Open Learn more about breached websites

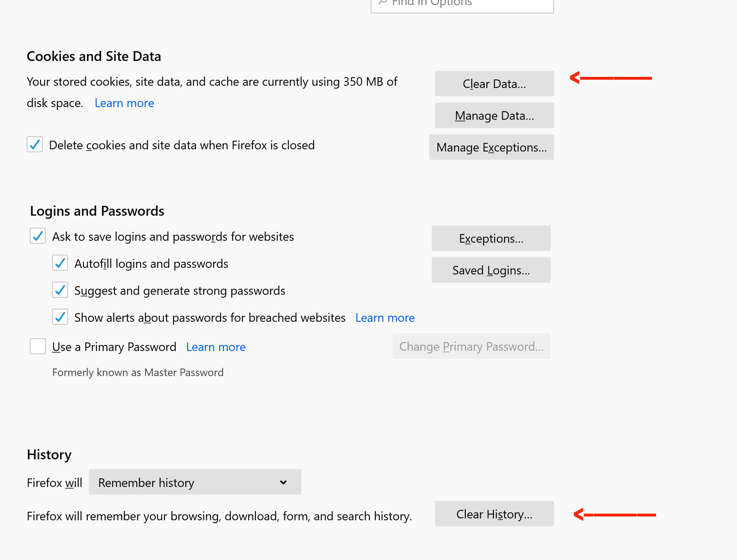[x=385, y=318]
